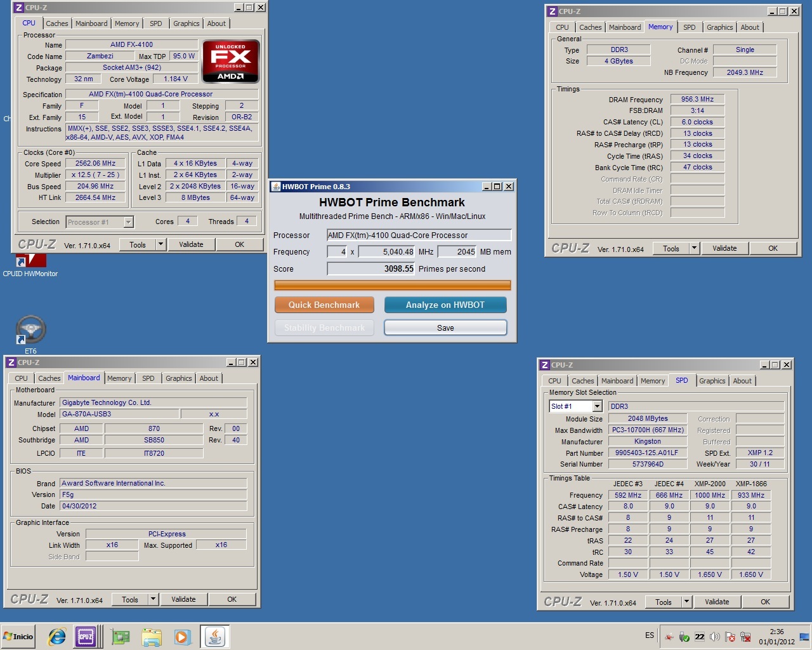This screenshot has width=812, height=650.
Task: Switch to Caches tab in top-left CPU-Z
Action: [x=56, y=23]
